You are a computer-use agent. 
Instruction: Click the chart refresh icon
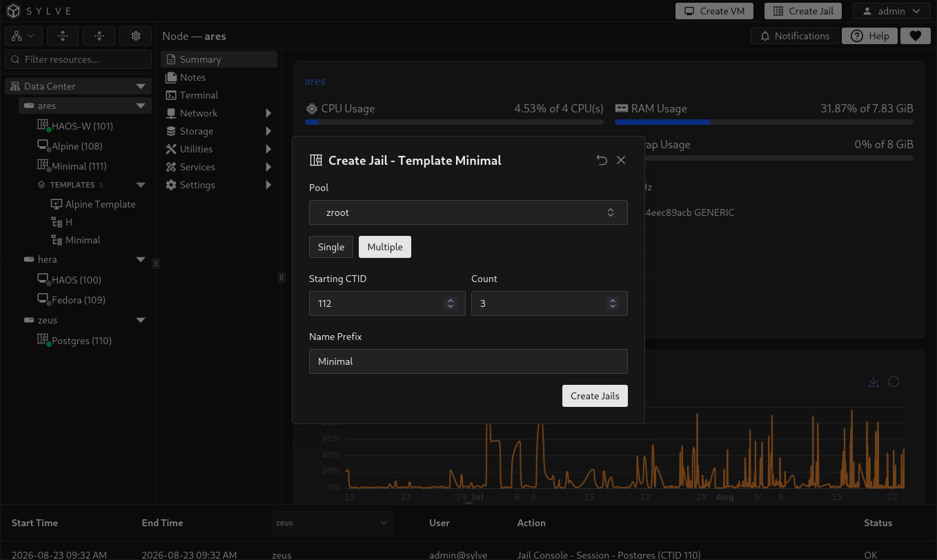(x=894, y=381)
